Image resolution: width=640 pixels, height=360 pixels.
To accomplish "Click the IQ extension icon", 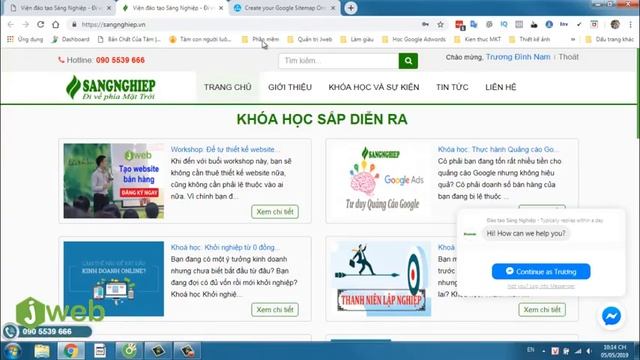I will pyautogui.click(x=504, y=24).
